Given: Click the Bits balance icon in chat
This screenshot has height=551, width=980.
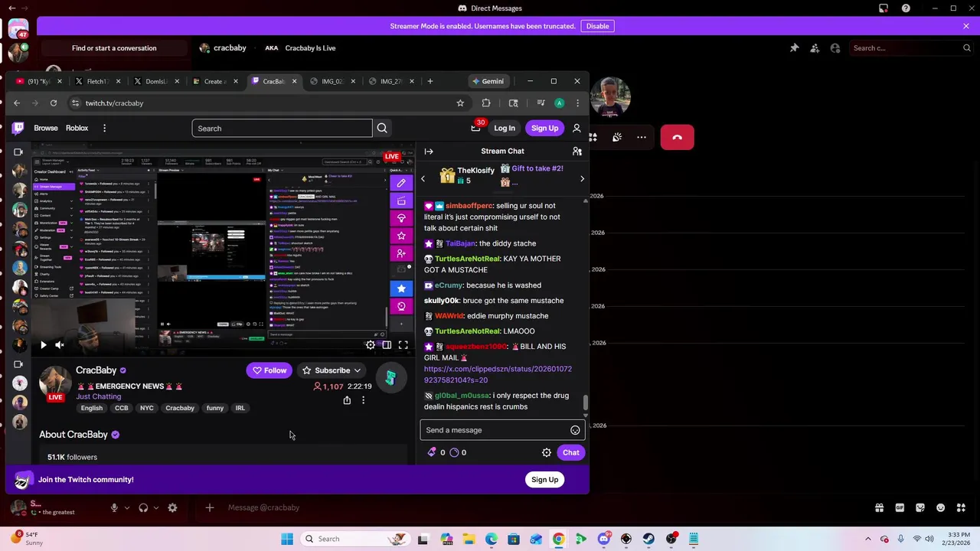Looking at the screenshot, I should (432, 452).
